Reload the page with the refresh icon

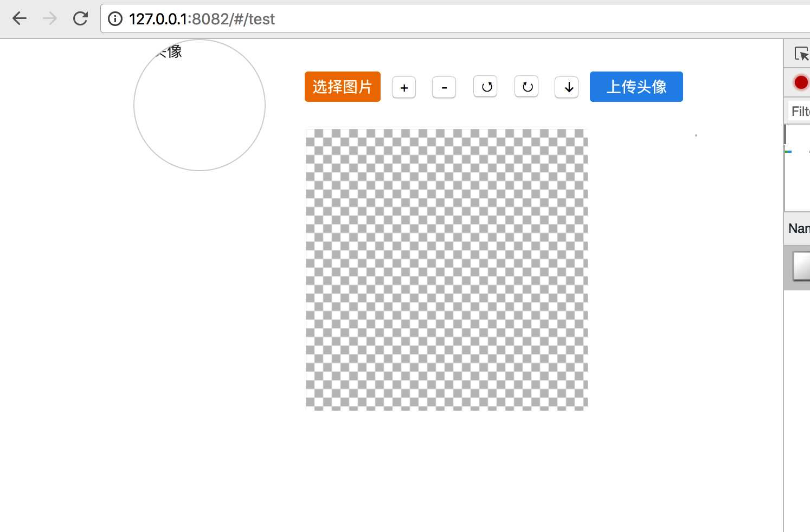(80, 19)
